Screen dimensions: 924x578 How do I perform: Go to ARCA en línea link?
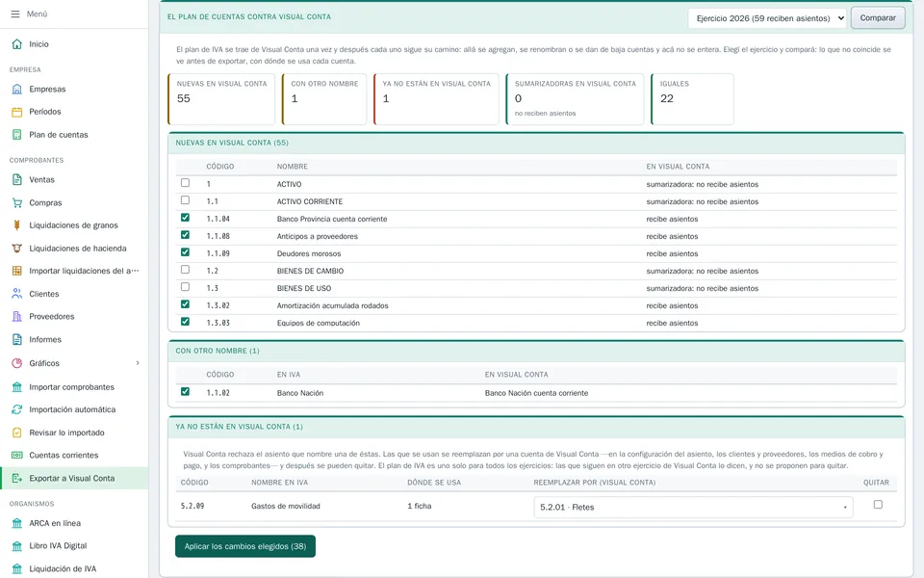[x=74, y=523]
